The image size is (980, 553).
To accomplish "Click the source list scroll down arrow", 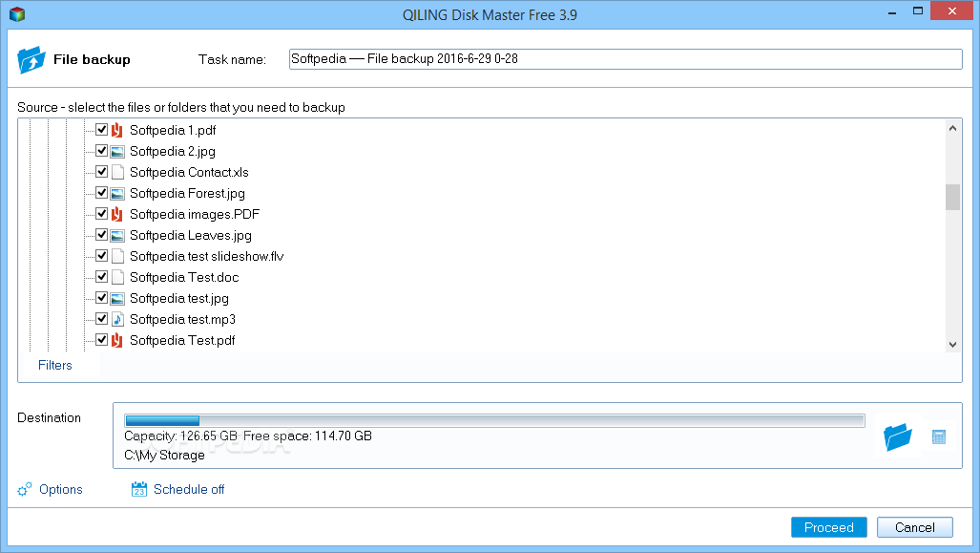I will (x=952, y=344).
